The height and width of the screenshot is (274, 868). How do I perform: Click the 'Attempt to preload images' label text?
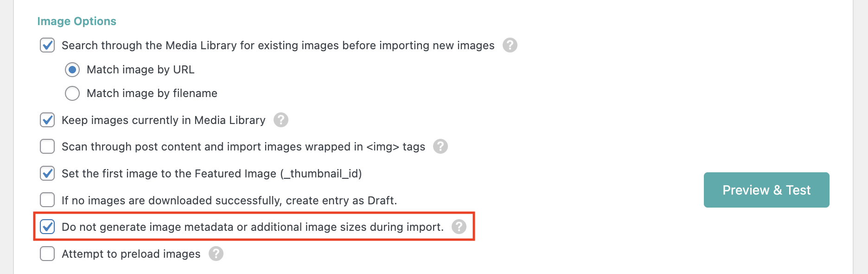click(131, 254)
